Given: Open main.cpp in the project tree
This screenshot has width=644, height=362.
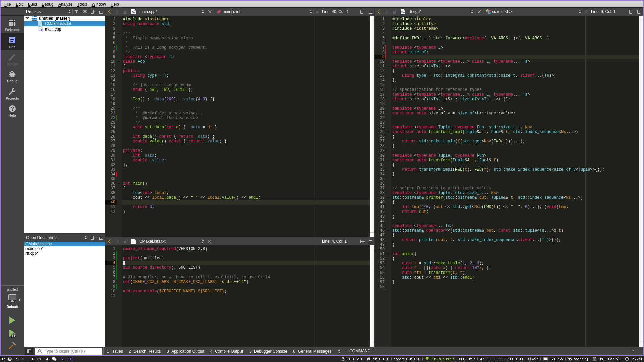Looking at the screenshot, I should point(53,29).
